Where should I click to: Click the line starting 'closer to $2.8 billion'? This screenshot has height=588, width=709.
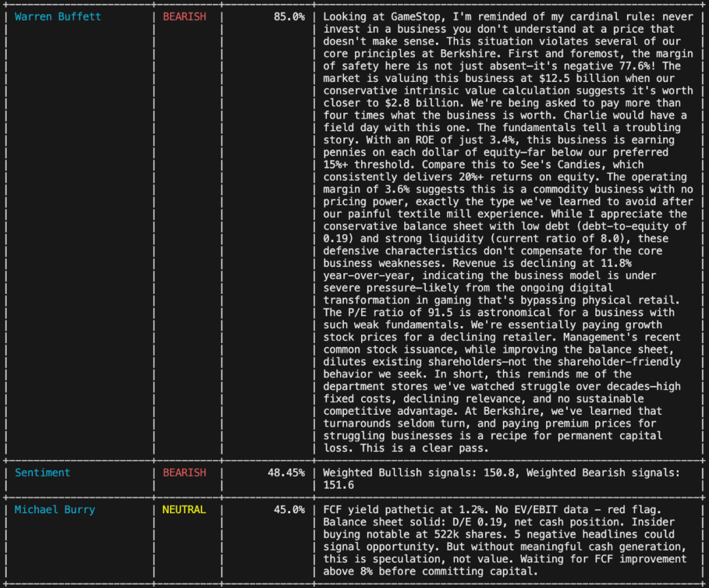[502, 103]
